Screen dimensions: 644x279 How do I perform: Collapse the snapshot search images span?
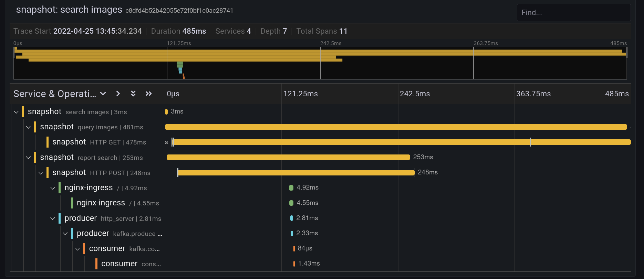coord(16,112)
